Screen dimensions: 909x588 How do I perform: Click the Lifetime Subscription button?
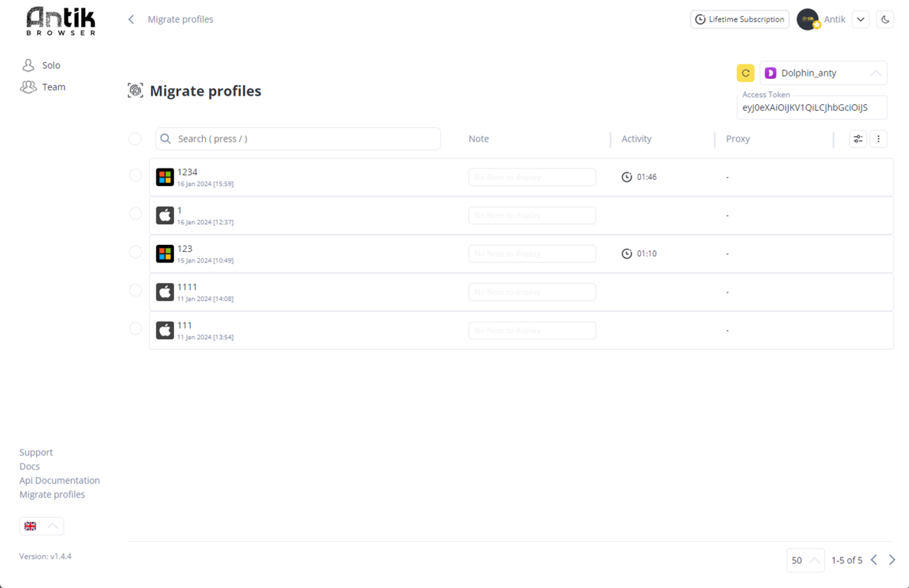point(740,19)
